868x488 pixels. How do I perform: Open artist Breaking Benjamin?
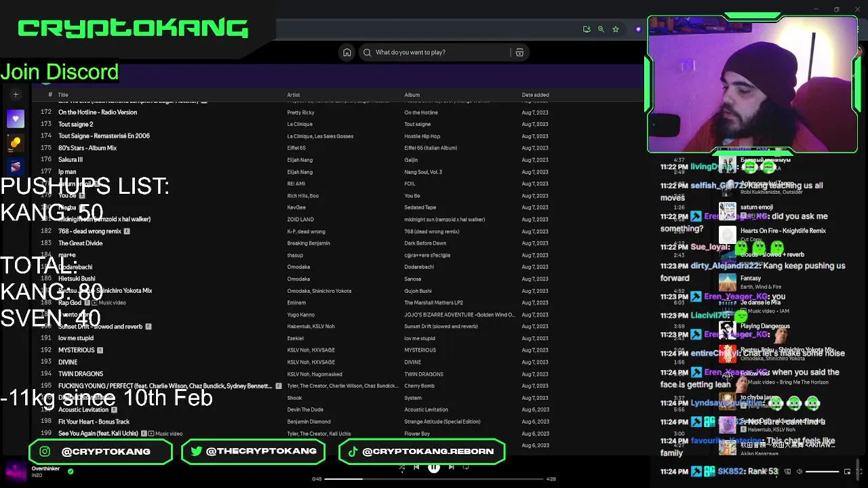[x=309, y=243]
